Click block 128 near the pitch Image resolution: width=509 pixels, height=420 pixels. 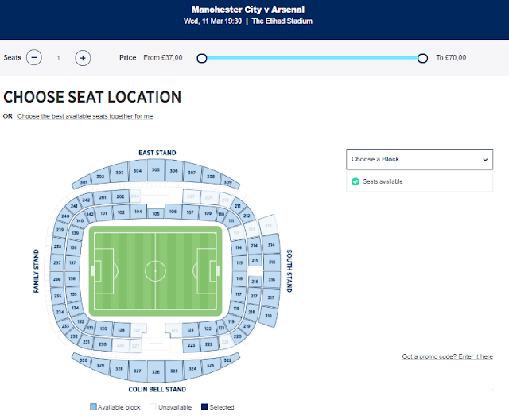coord(121,329)
